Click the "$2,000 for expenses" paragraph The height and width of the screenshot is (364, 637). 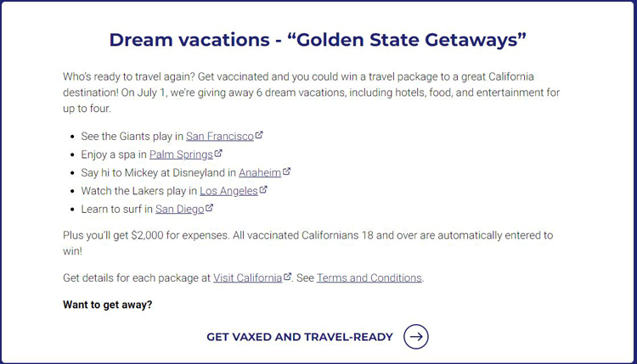click(x=308, y=243)
